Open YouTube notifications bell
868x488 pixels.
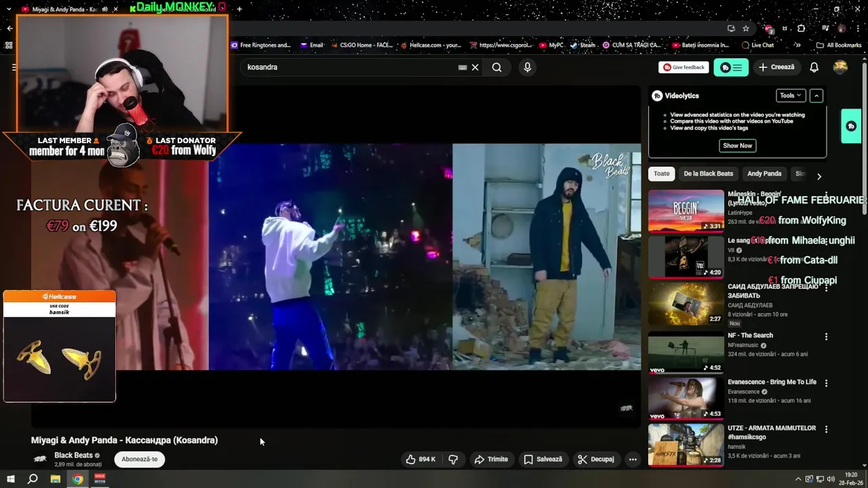tap(814, 67)
